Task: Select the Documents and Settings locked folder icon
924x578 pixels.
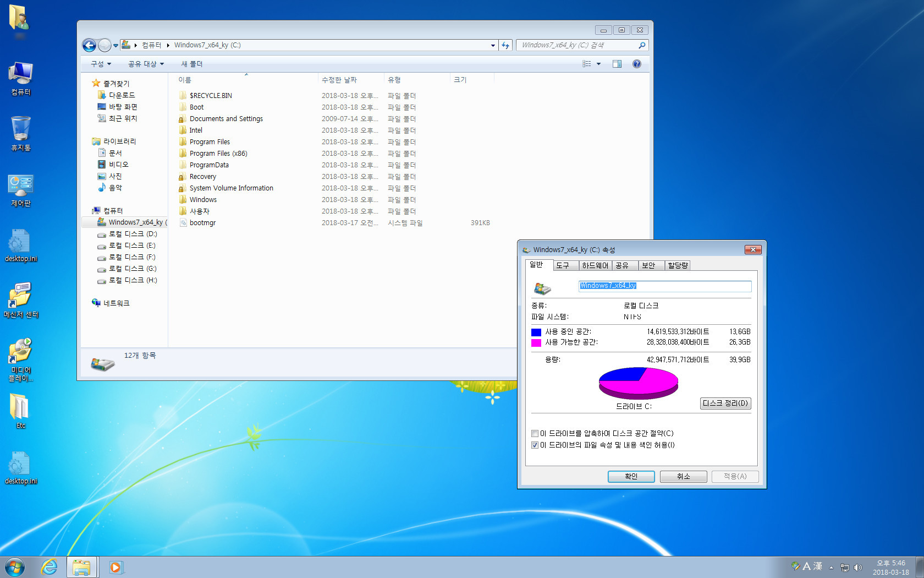Action: tap(183, 118)
